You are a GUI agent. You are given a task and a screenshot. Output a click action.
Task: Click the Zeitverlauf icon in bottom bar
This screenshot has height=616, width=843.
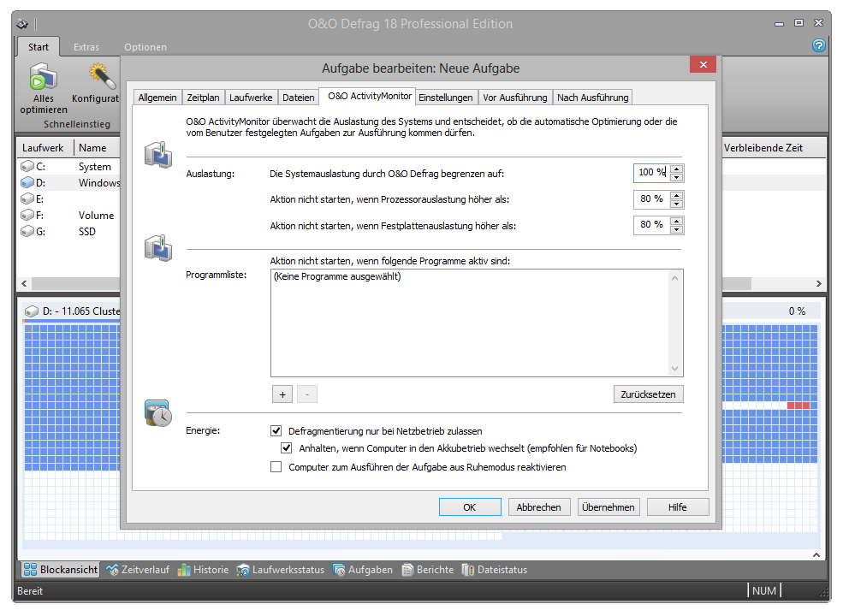[112, 570]
